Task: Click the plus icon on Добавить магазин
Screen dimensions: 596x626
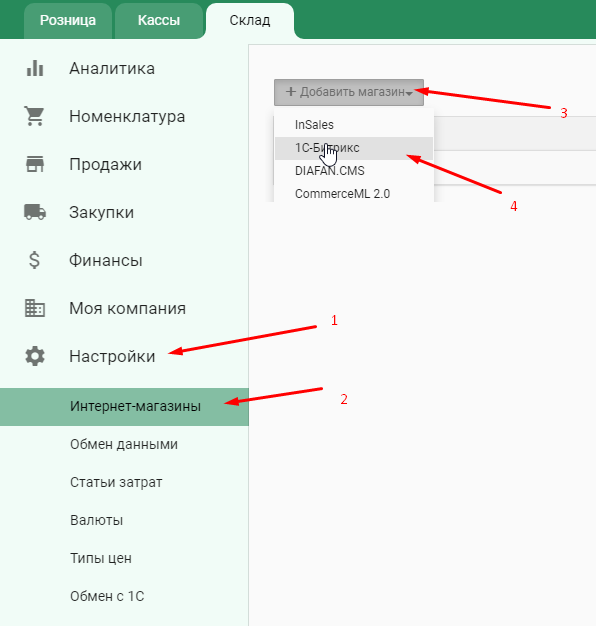Action: tap(291, 92)
